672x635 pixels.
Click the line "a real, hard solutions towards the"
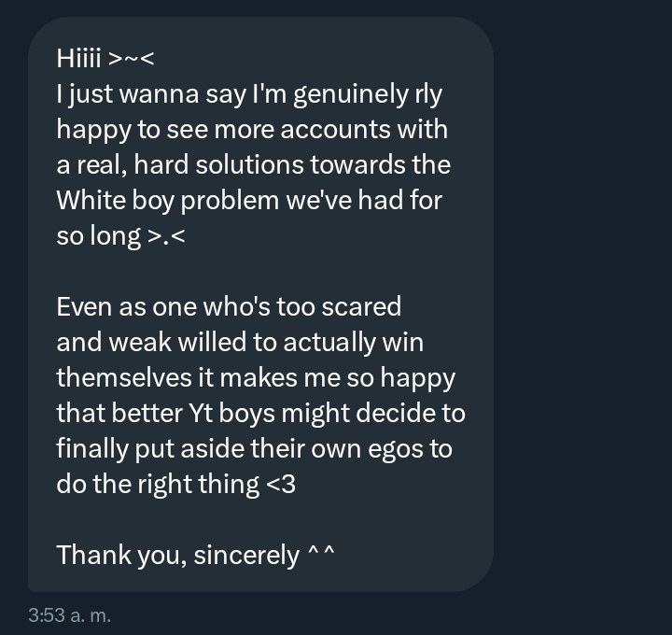(x=253, y=164)
